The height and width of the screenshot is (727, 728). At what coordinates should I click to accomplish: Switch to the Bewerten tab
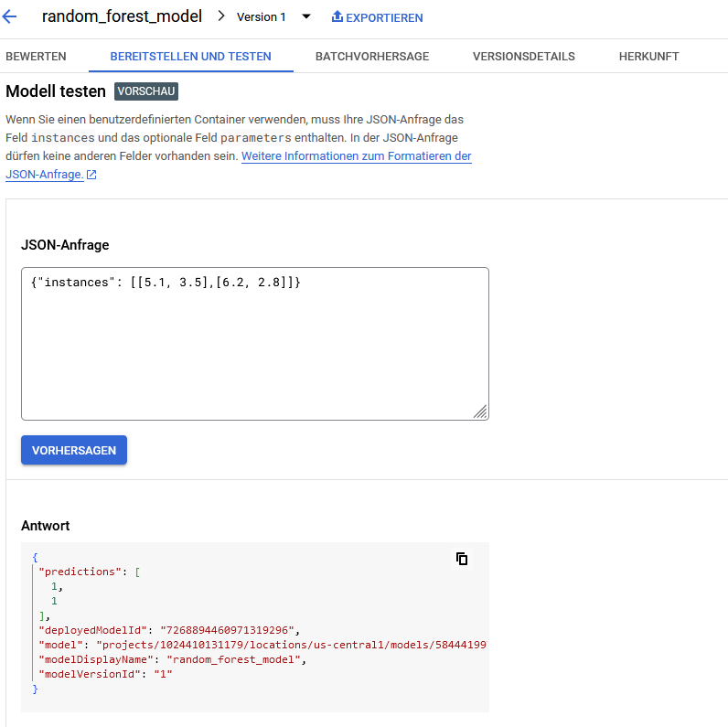36,57
